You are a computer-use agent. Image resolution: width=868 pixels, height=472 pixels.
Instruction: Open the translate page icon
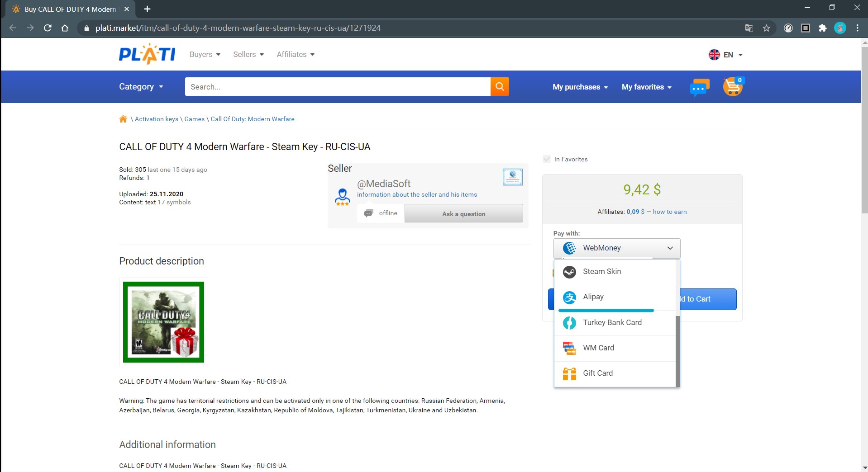(x=749, y=28)
